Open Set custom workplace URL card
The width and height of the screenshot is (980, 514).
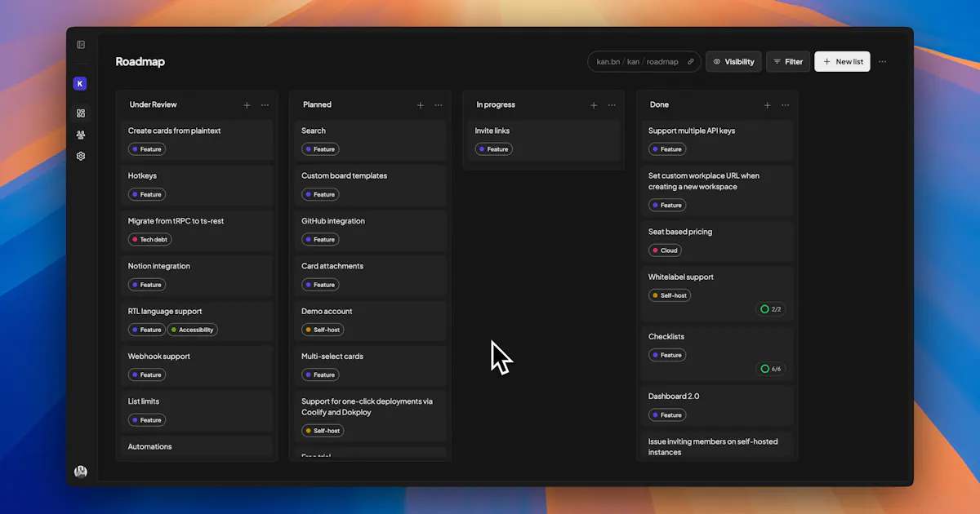click(x=717, y=191)
